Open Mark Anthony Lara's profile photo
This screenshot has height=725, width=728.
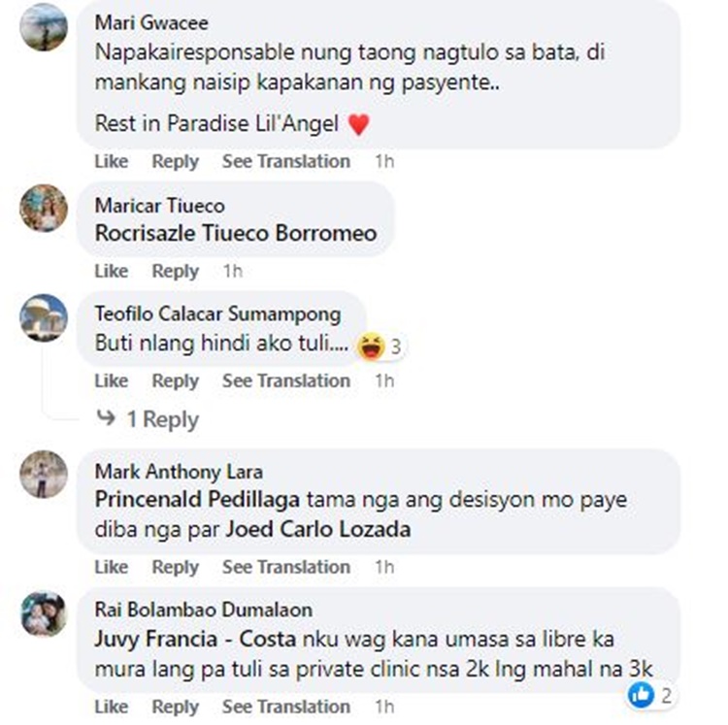coord(44,475)
